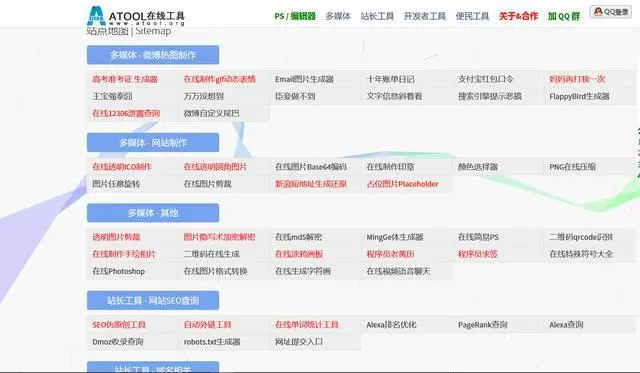640x373 pixels.
Task: Open the 二维码在线生成 link
Action: [211, 254]
